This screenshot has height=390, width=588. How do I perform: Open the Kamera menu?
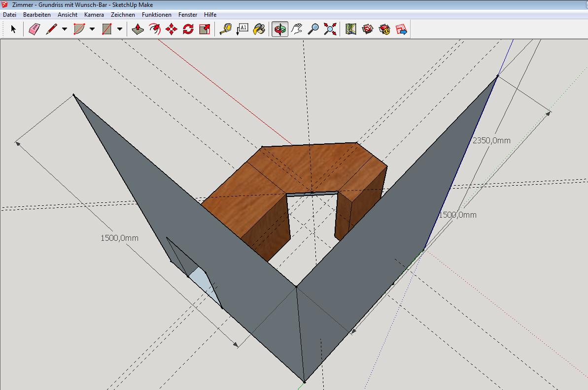pos(94,15)
